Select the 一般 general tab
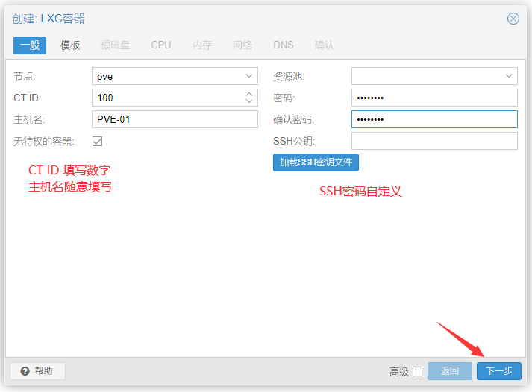Image resolution: width=532 pixels, height=392 pixels. click(x=30, y=45)
